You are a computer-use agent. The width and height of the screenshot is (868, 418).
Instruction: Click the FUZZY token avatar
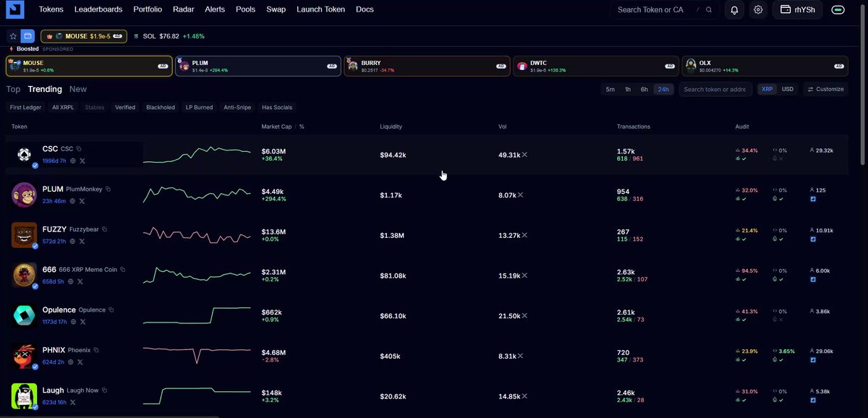click(25, 235)
